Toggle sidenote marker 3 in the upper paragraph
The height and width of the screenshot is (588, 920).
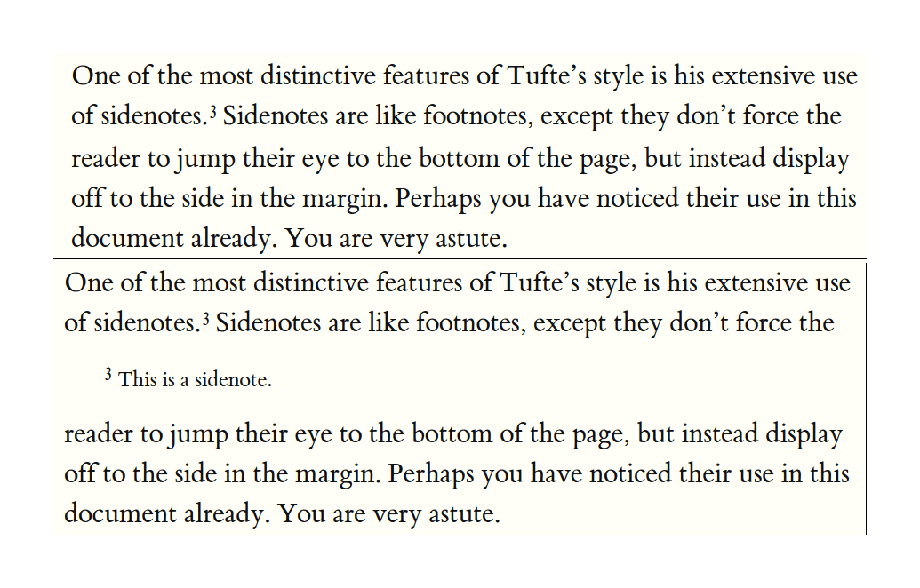(213, 111)
